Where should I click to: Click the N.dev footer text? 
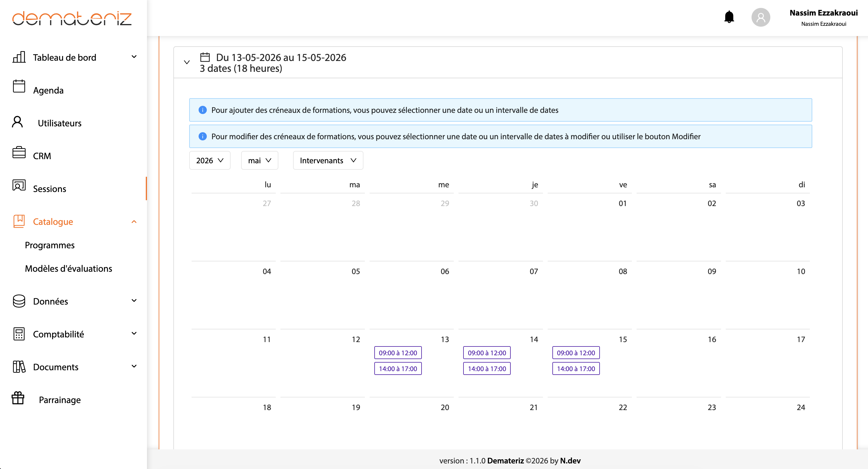pyautogui.click(x=570, y=460)
